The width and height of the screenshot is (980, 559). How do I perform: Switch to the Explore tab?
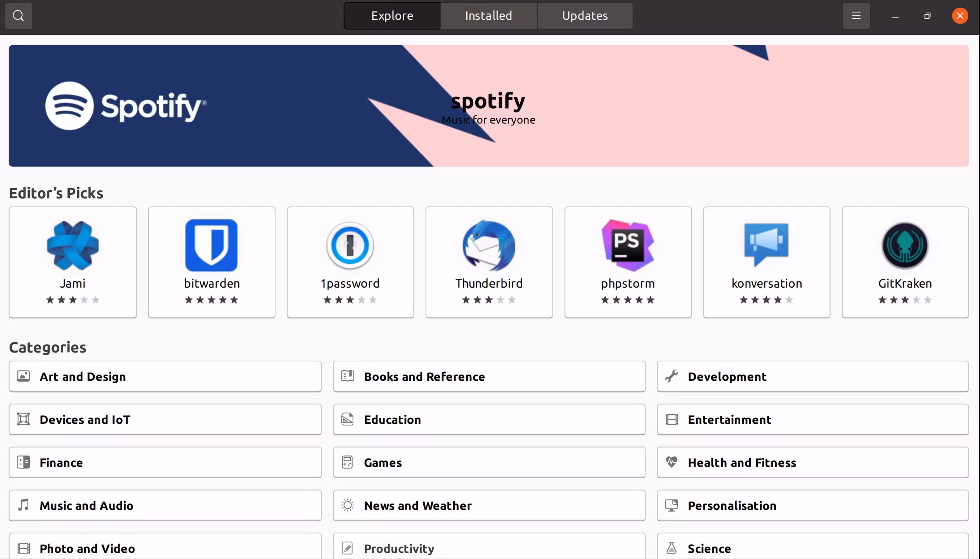(392, 16)
